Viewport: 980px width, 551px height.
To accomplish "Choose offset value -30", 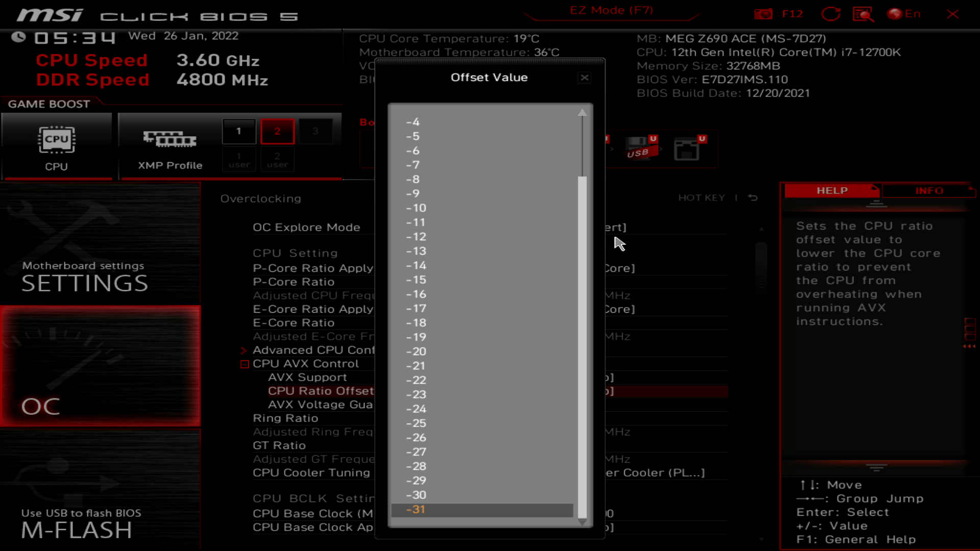I will click(482, 495).
